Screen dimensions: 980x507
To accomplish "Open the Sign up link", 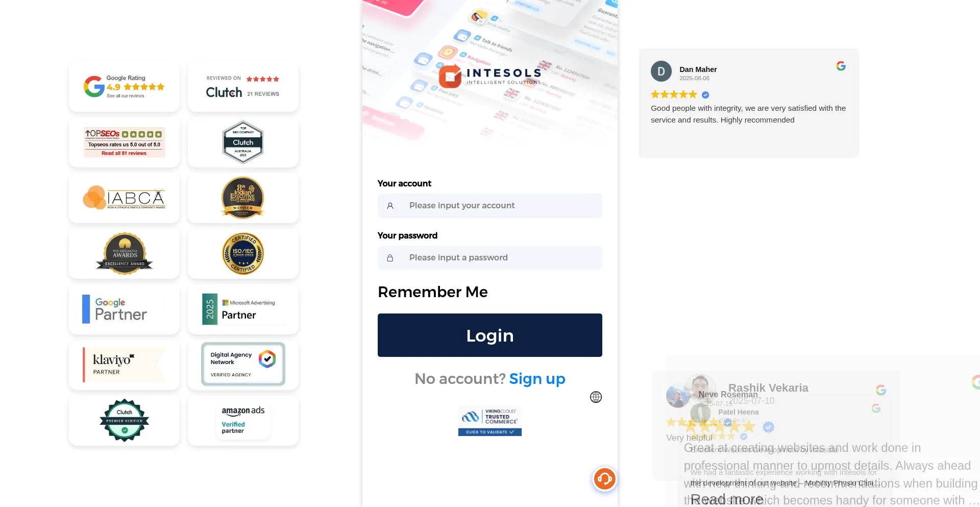I will 537,379.
